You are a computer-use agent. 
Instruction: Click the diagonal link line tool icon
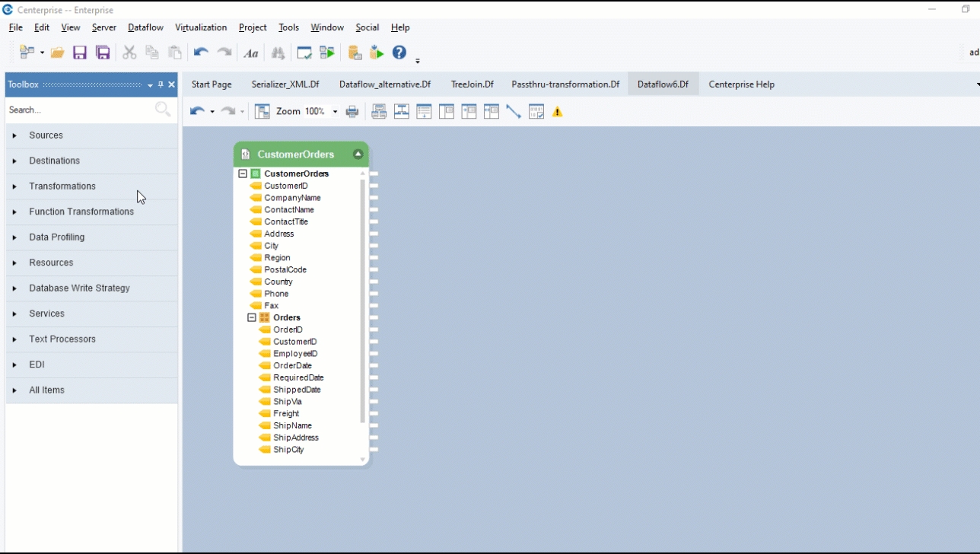(x=514, y=112)
